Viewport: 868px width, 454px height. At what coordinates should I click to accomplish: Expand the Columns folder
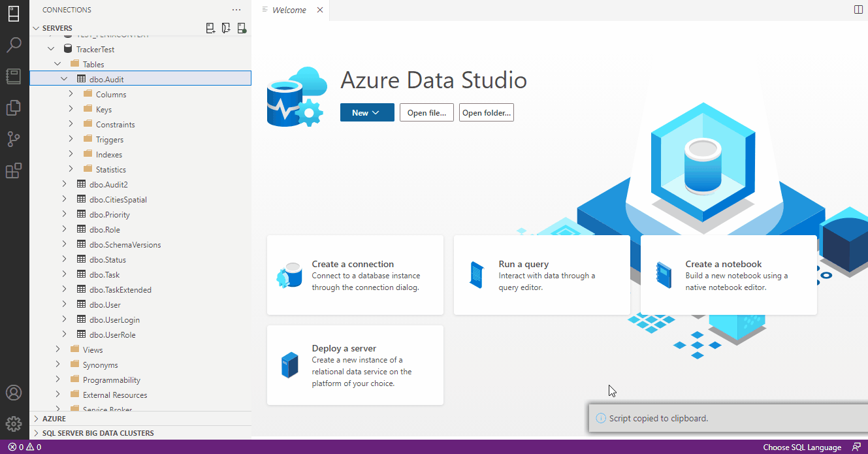click(71, 94)
